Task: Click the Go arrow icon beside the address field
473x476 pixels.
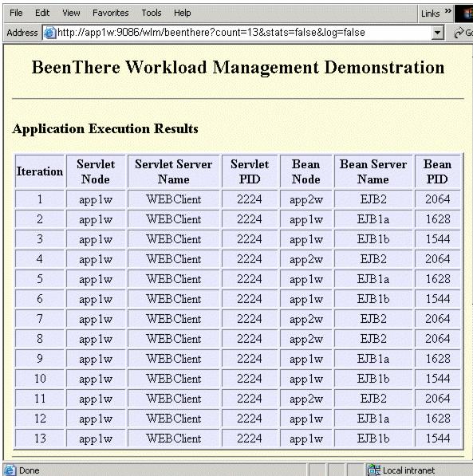Action: pyautogui.click(x=459, y=33)
